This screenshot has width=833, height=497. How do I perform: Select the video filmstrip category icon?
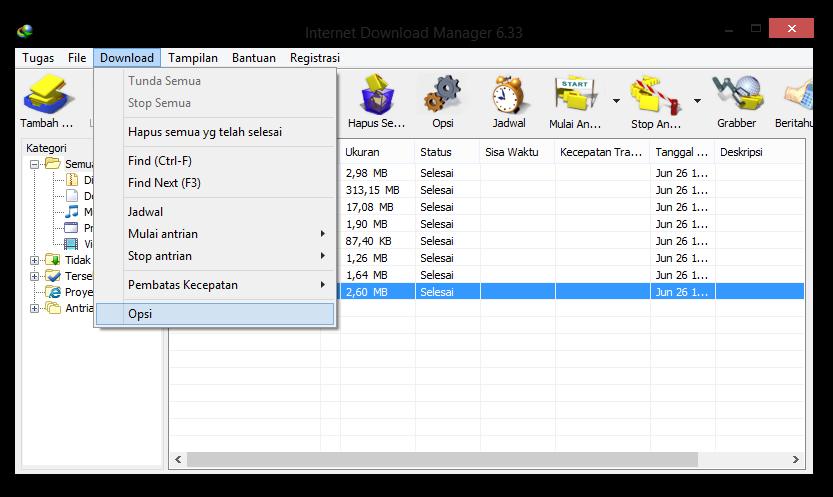71,244
